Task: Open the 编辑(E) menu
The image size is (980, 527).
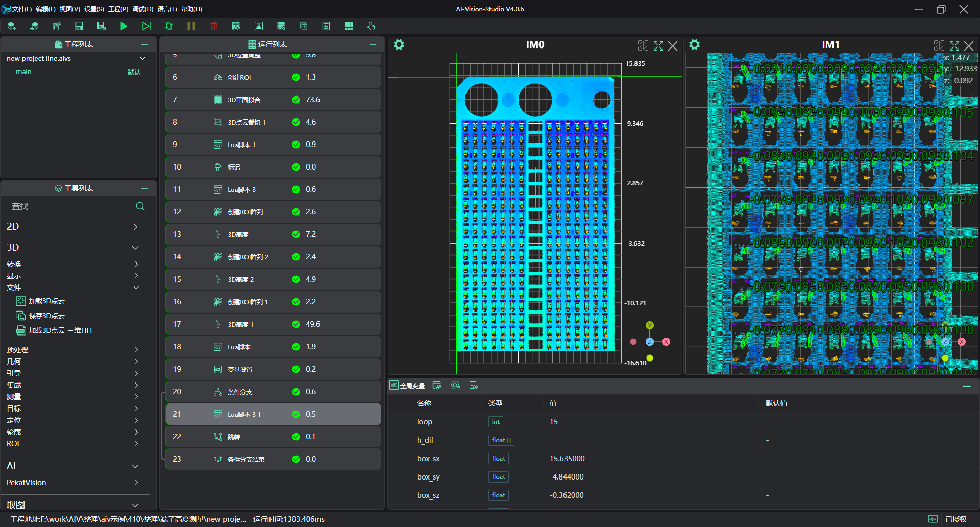Action: coord(45,9)
